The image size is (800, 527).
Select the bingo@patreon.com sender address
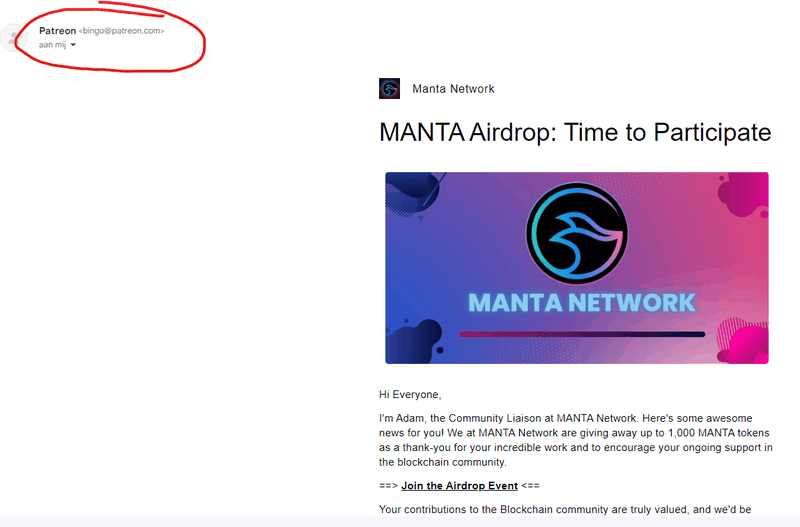pyautogui.click(x=121, y=31)
